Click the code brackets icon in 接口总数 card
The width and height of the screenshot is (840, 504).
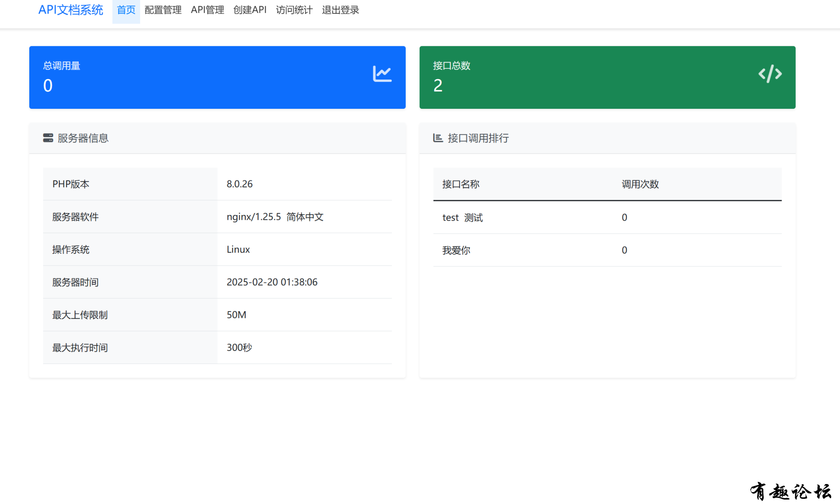tap(770, 74)
